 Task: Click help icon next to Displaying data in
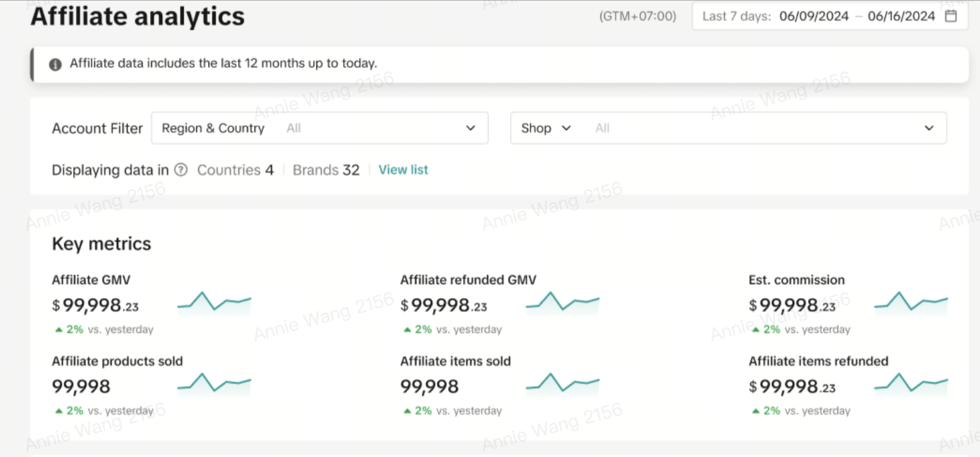pos(182,170)
